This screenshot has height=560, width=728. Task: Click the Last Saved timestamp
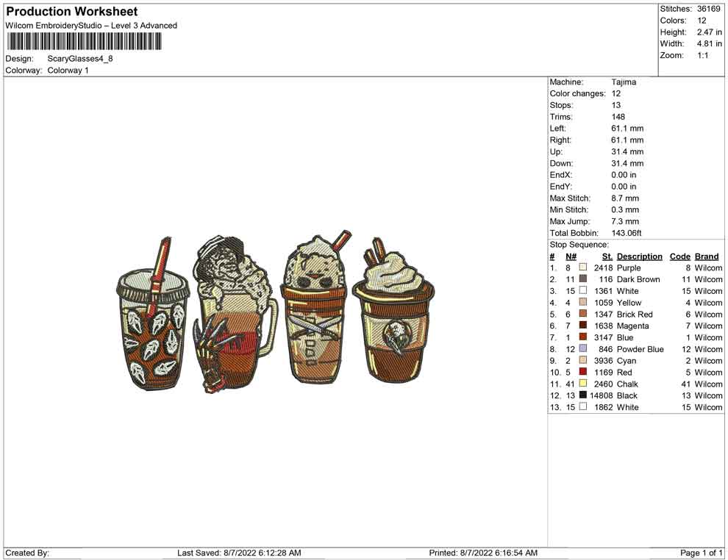pos(239,553)
